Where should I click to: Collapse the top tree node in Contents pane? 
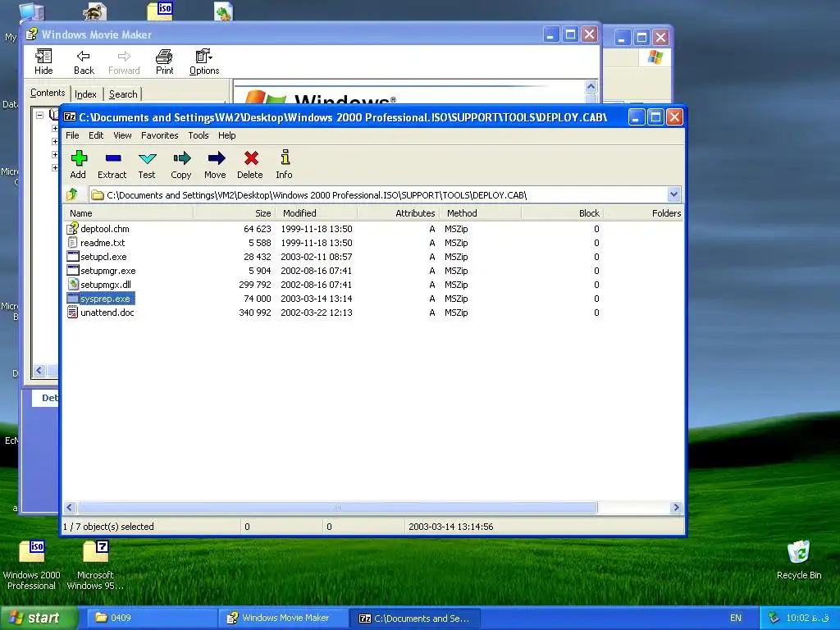point(39,115)
